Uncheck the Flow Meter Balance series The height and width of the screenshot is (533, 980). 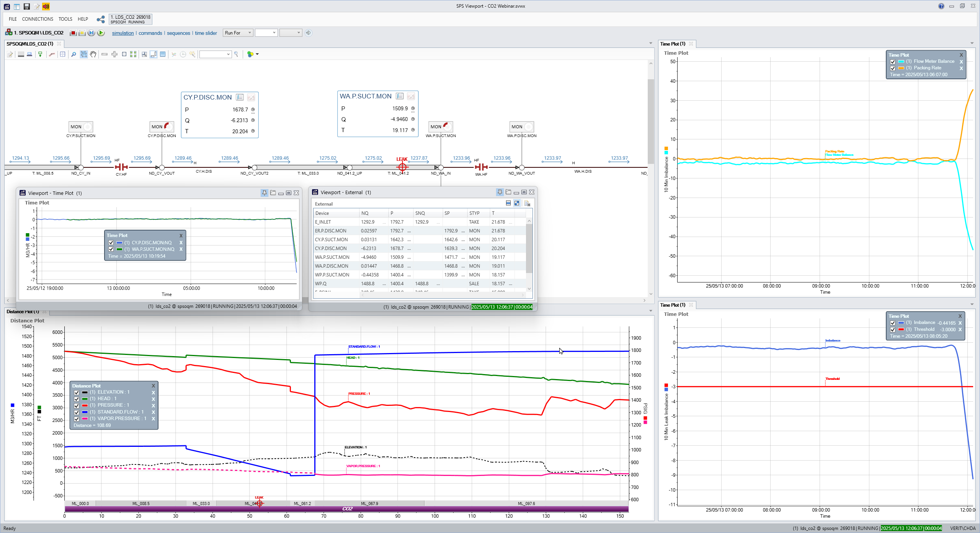[x=892, y=61]
